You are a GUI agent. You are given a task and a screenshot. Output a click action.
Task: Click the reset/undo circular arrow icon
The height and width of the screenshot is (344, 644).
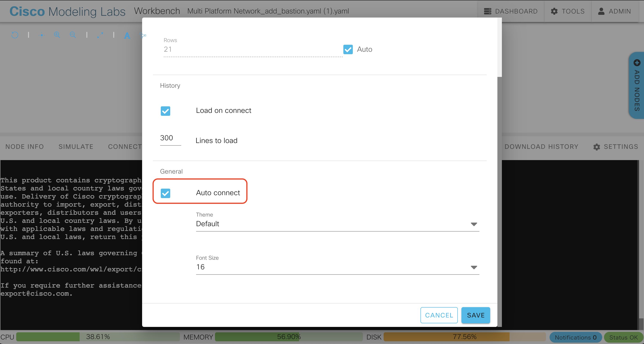[x=15, y=35]
